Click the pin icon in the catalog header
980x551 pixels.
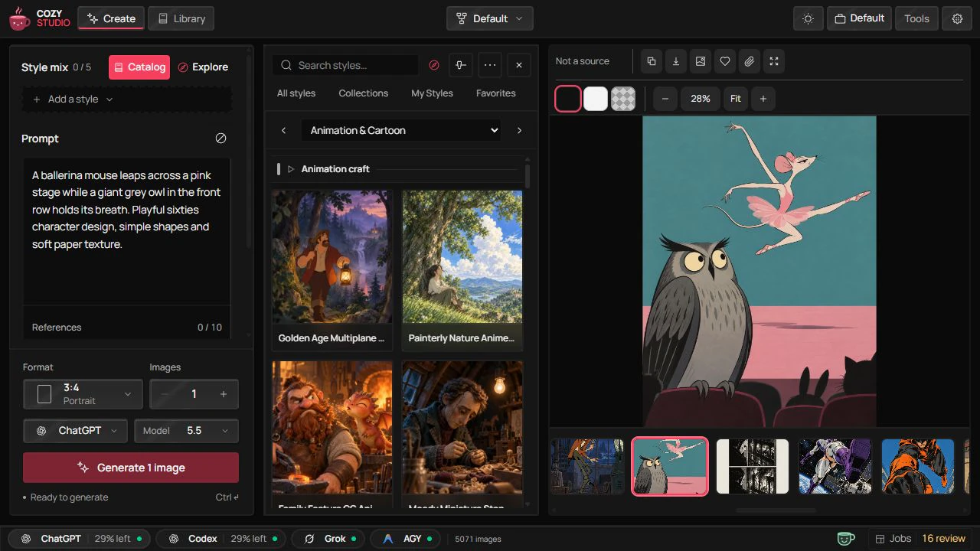click(x=460, y=65)
